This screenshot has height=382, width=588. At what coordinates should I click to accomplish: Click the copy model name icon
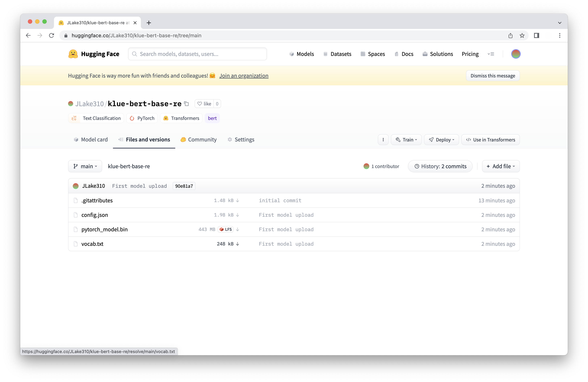coord(186,104)
